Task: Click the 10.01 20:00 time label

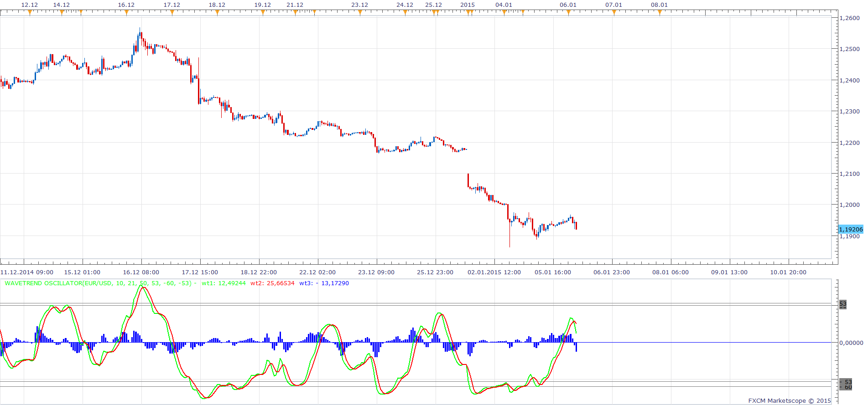Action: 788,272
